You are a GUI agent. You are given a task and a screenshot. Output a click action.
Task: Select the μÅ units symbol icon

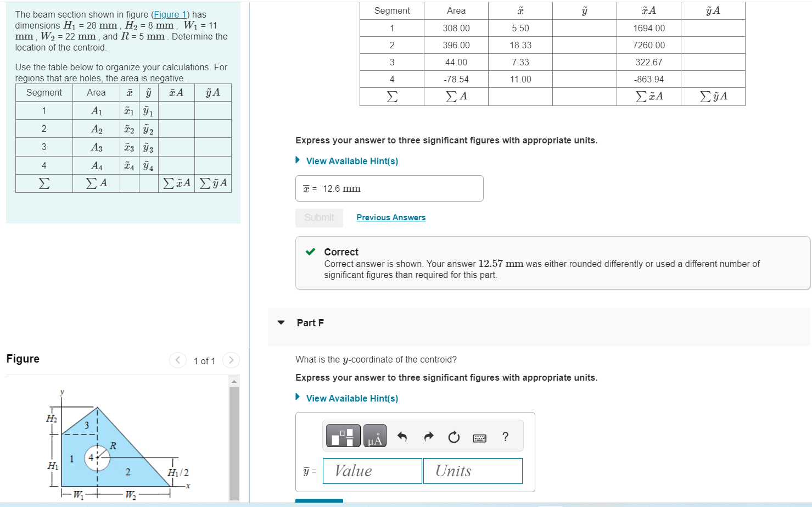point(374,435)
